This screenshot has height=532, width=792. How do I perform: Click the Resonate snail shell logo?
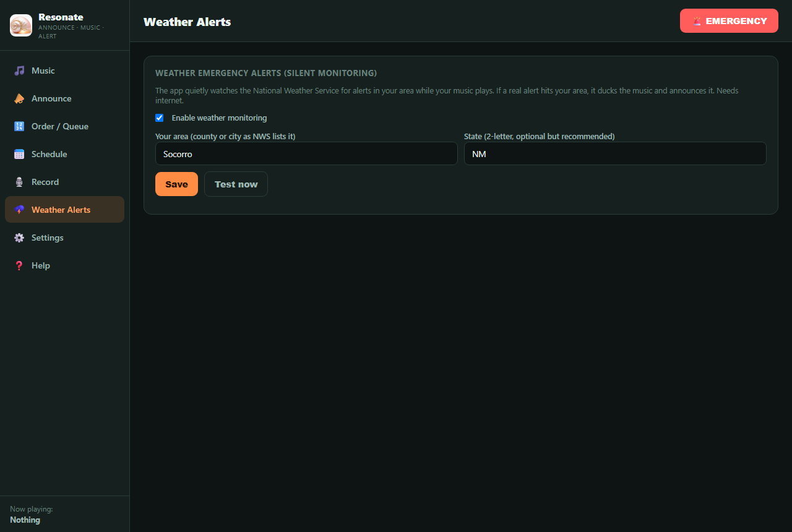pos(21,25)
